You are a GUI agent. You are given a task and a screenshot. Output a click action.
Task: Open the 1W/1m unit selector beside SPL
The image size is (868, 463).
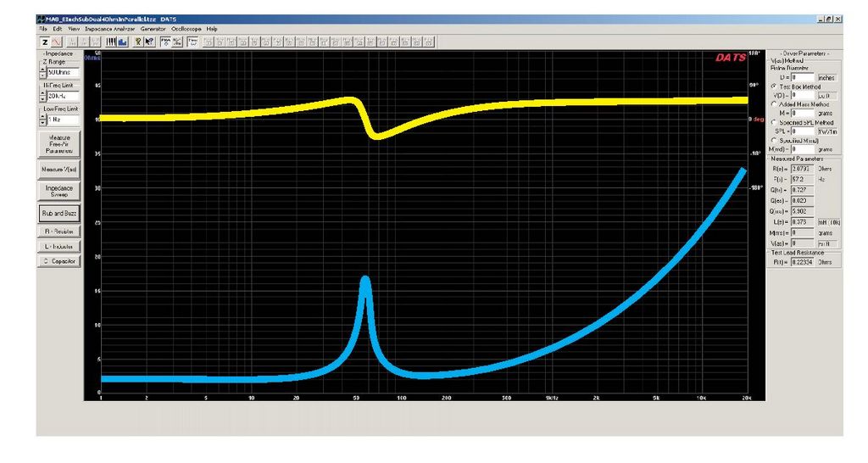point(827,131)
